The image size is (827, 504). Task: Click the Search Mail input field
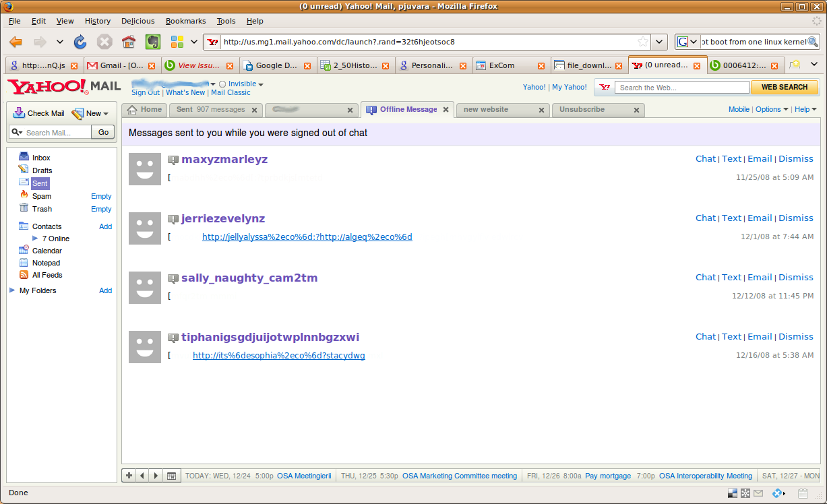click(x=57, y=133)
